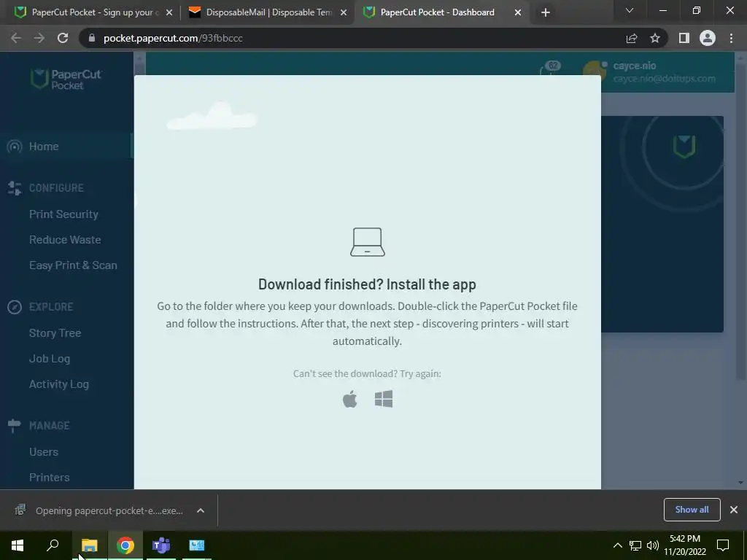Close the DisposableMail tab
The width and height of the screenshot is (747, 560).
[344, 12]
